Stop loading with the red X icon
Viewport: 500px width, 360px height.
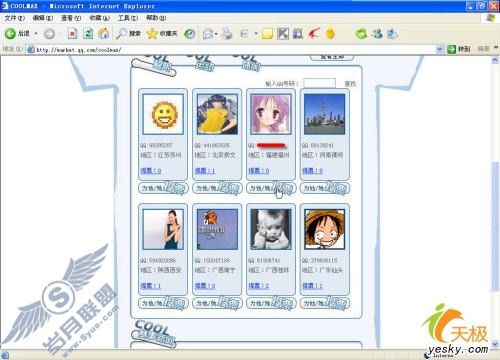click(72, 33)
